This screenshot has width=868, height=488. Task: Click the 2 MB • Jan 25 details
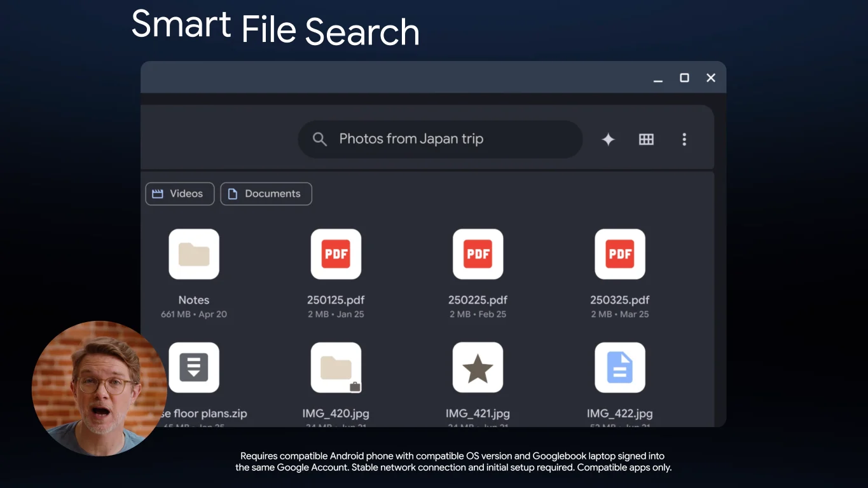336,315
